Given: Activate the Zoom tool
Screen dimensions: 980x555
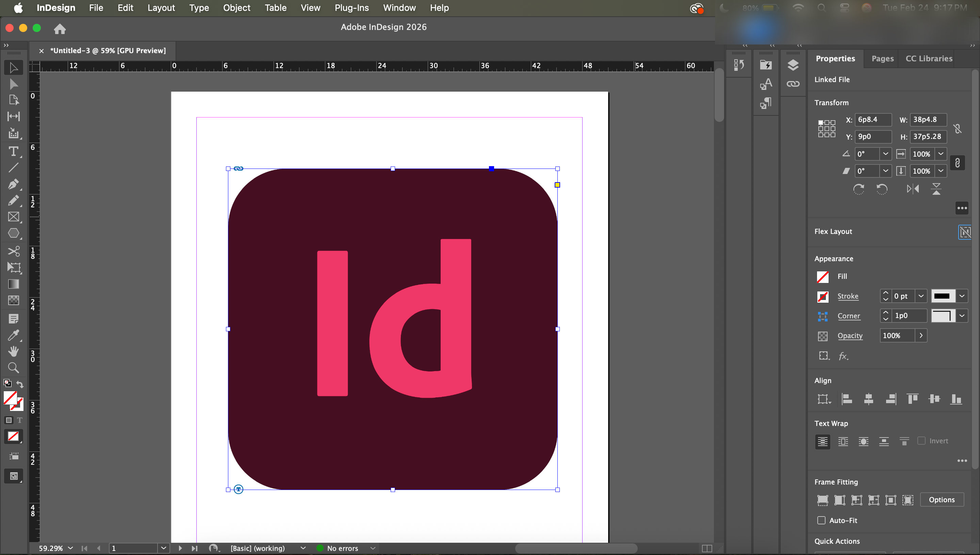Looking at the screenshot, I should tap(13, 368).
